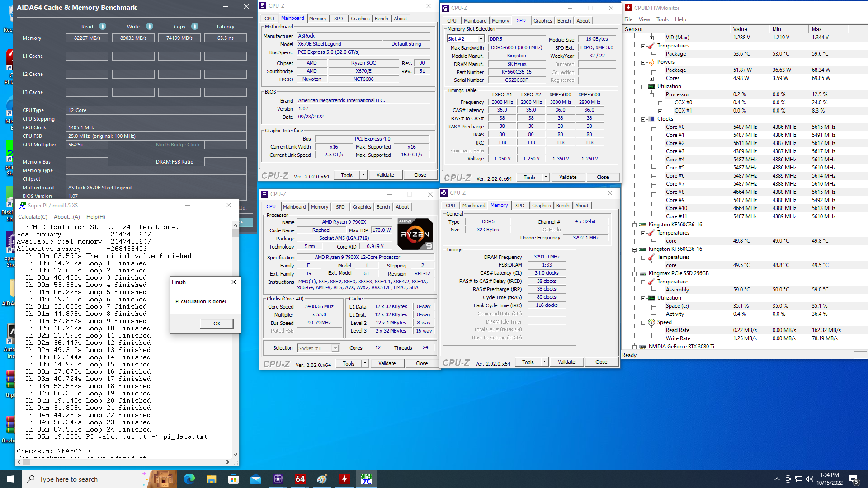Viewport: 868px width, 488px height.
Task: Click the Write info icon in AIDA64
Action: (x=150, y=26)
